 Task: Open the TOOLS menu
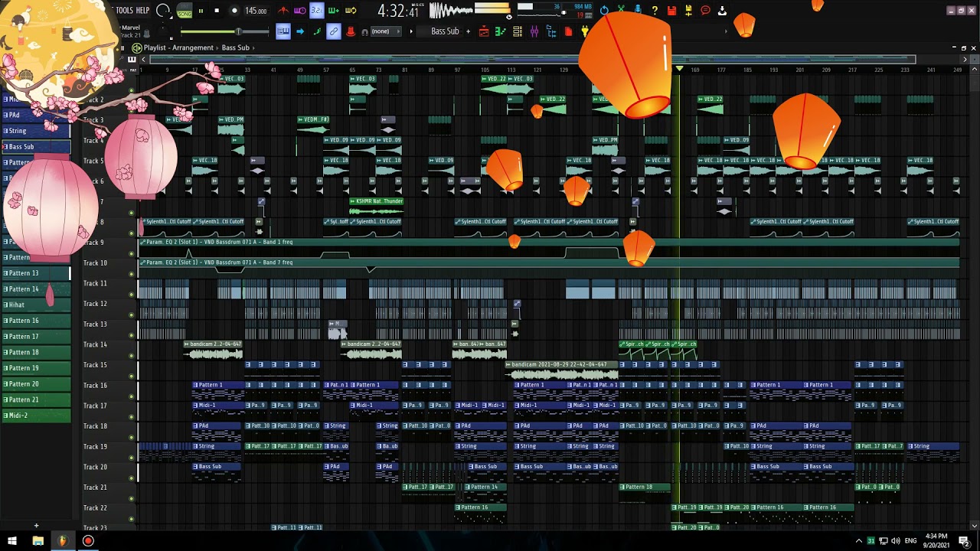click(x=124, y=10)
